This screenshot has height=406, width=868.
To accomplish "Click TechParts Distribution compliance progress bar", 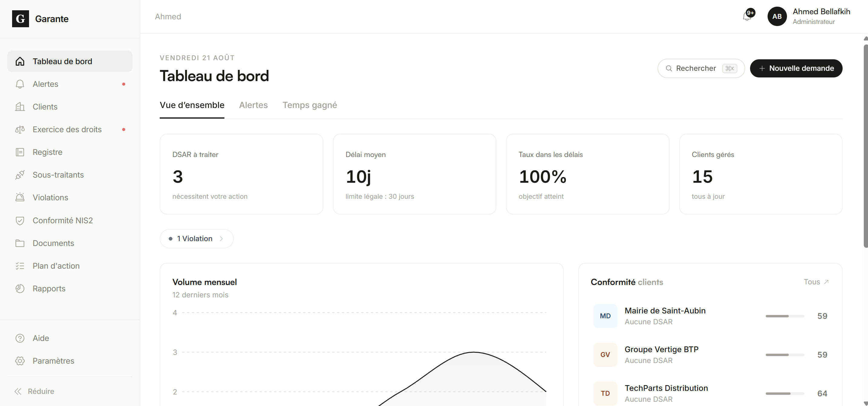I will click(785, 394).
